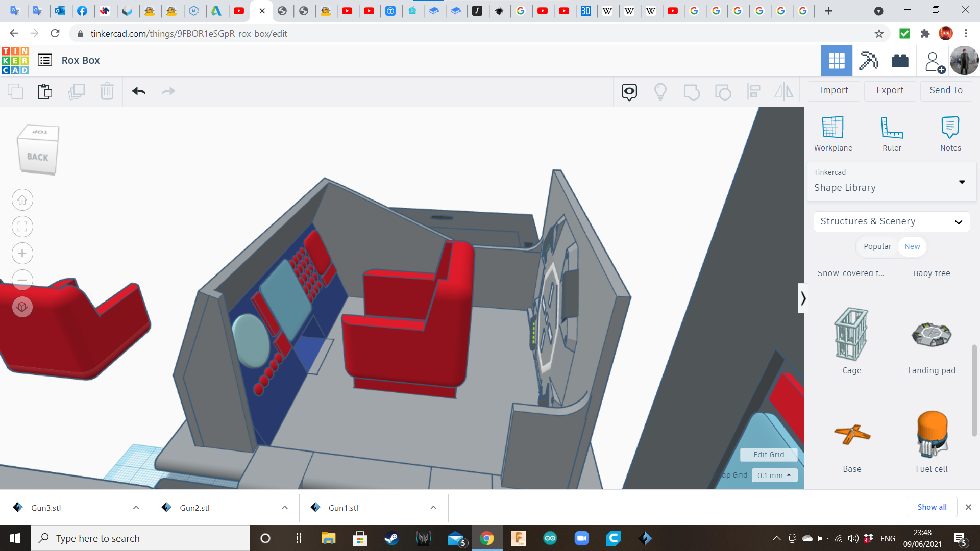Switch to 3D design grid view
Viewport: 980px width, 551px height.
[836, 61]
